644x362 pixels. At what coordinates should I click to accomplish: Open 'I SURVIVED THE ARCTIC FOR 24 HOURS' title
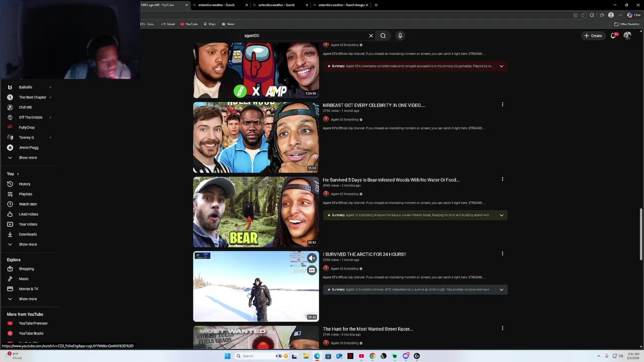(364, 254)
